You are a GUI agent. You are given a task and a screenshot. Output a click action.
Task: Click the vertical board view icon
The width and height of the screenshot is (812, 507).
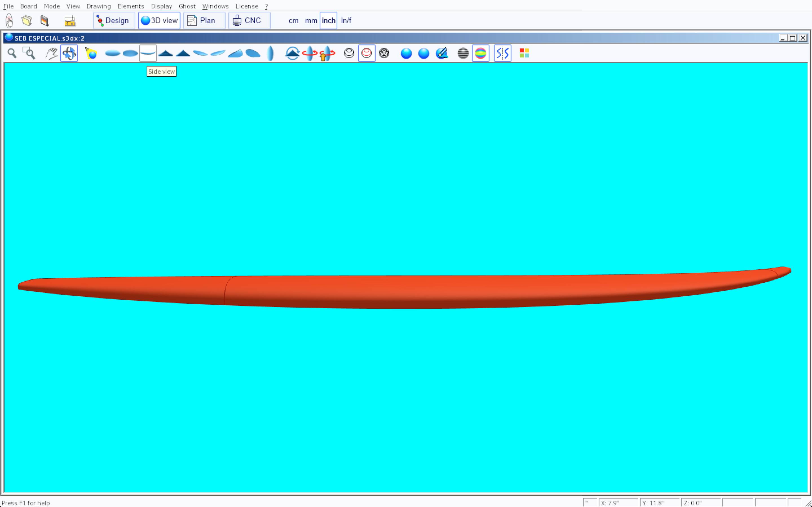(270, 53)
